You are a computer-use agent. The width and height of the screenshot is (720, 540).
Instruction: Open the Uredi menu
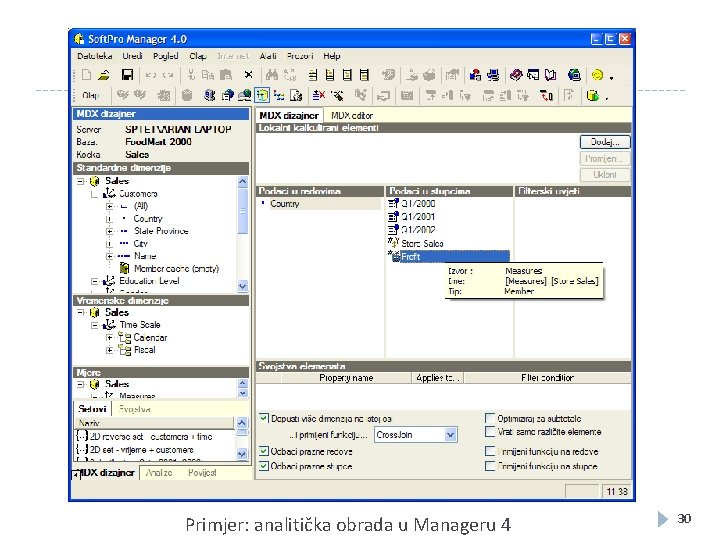132,56
